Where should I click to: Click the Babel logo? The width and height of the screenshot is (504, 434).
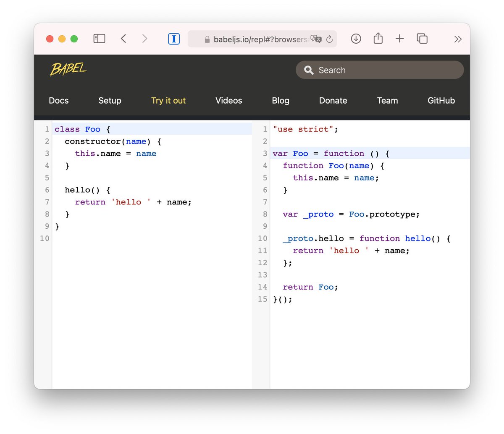pyautogui.click(x=68, y=68)
